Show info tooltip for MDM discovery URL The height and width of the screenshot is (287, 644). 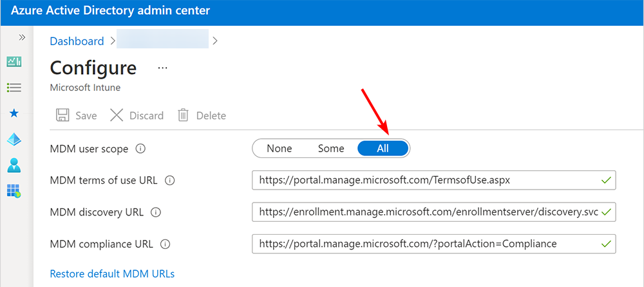[156, 213]
